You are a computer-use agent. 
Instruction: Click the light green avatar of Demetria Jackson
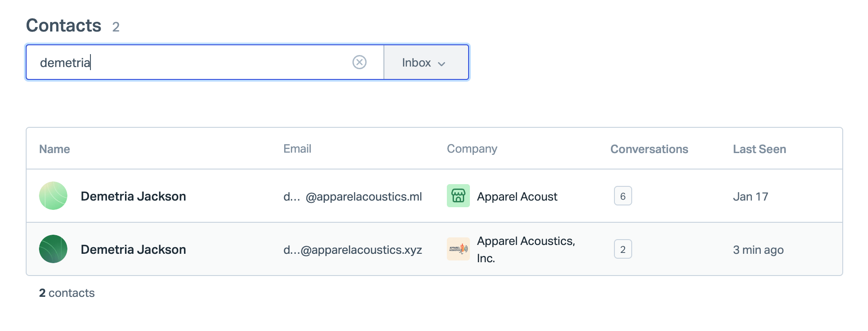pos(53,196)
